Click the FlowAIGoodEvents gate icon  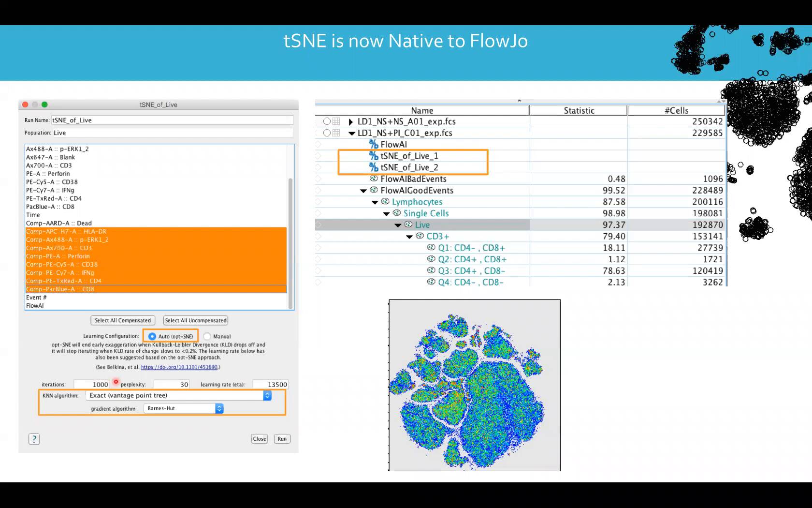(x=374, y=190)
